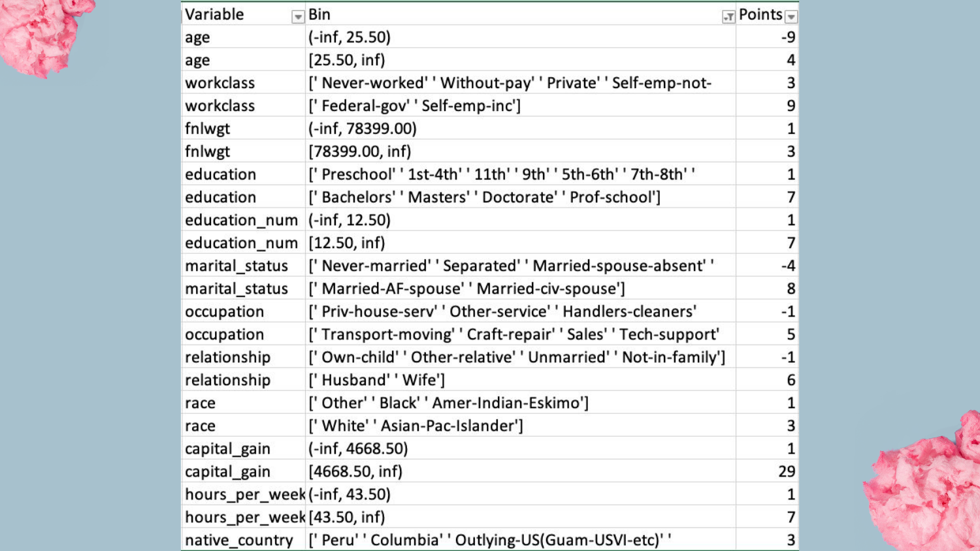Select the Federal-gov workclass bin cell
Image resolution: width=980 pixels, height=551 pixels.
coord(414,106)
